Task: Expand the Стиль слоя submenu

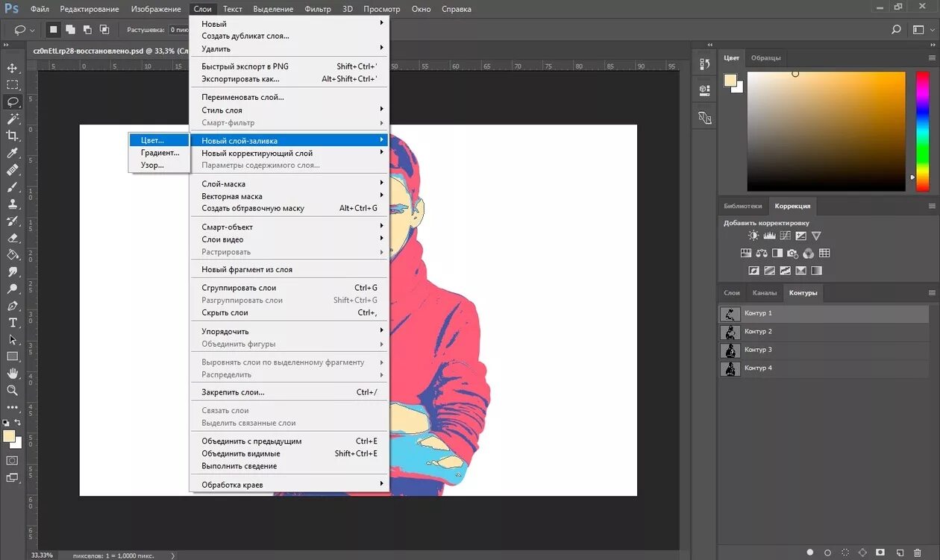Action: point(289,110)
